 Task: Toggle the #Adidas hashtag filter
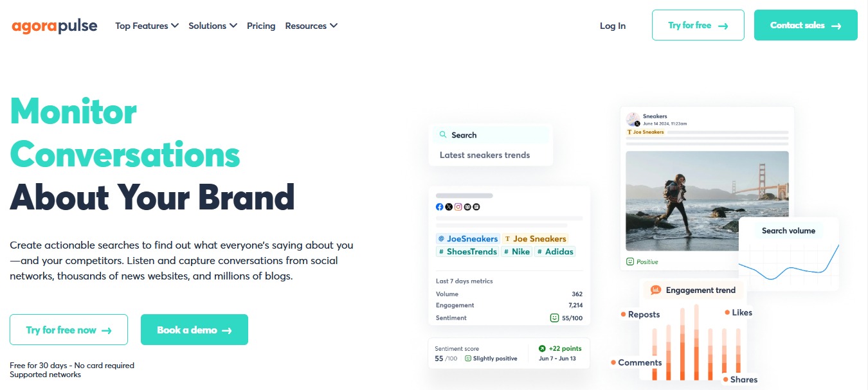[554, 251]
